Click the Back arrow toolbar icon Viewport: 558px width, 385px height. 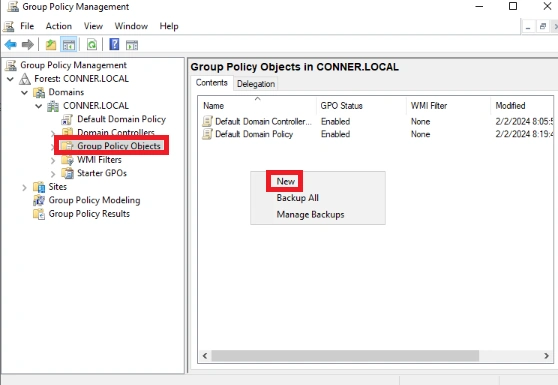(10, 45)
